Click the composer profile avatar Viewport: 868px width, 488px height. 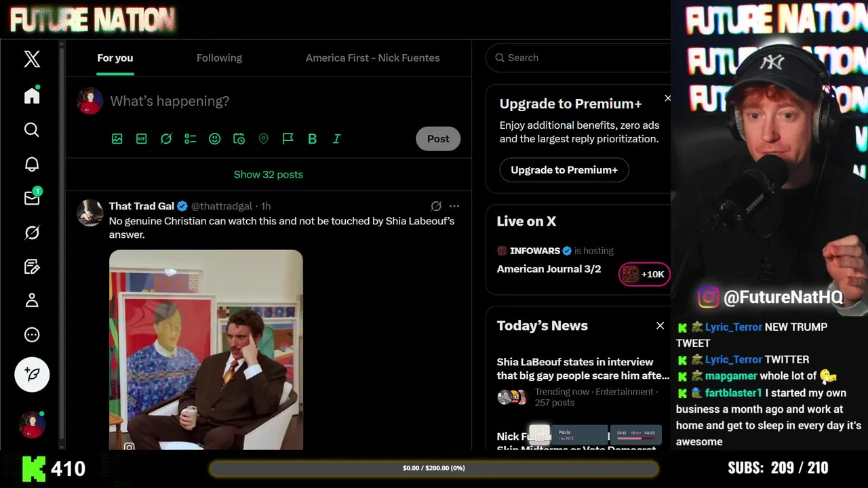pos(90,101)
